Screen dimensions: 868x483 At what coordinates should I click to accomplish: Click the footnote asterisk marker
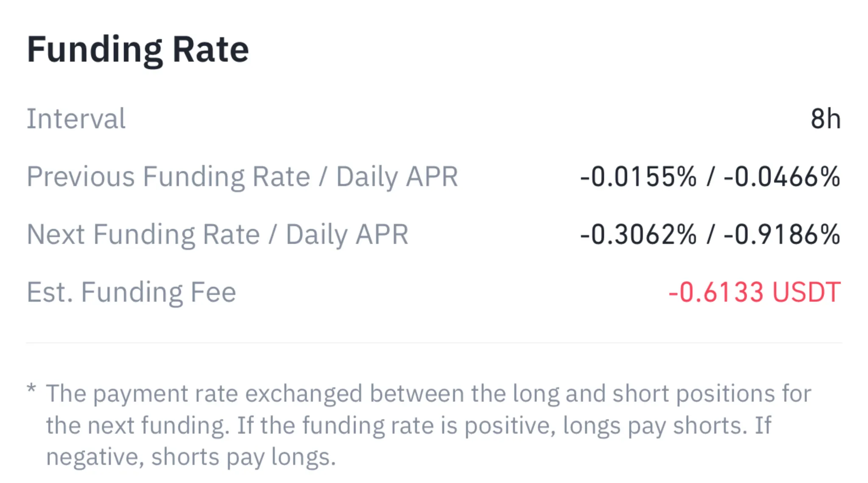31,388
